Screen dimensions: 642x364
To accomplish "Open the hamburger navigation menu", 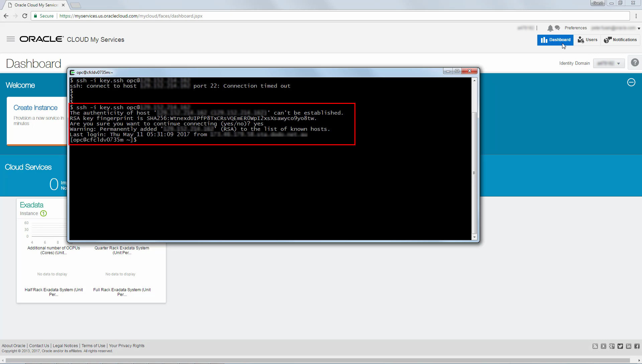I will [x=11, y=39].
